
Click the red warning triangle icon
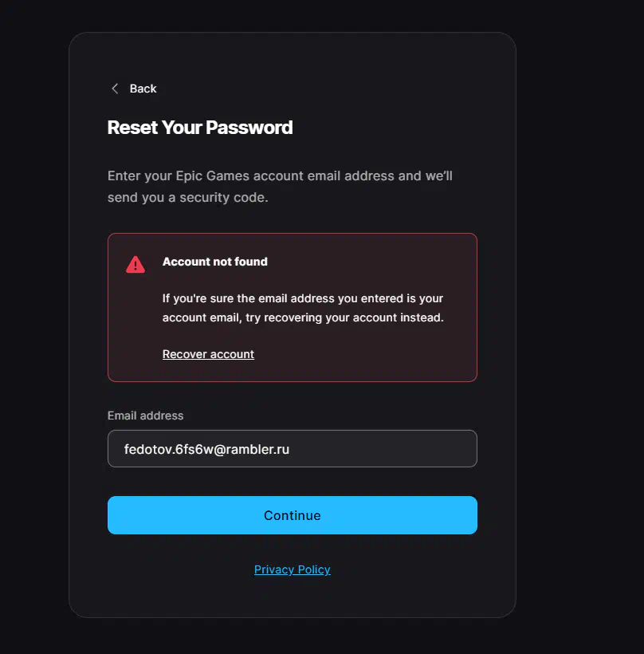pos(135,264)
